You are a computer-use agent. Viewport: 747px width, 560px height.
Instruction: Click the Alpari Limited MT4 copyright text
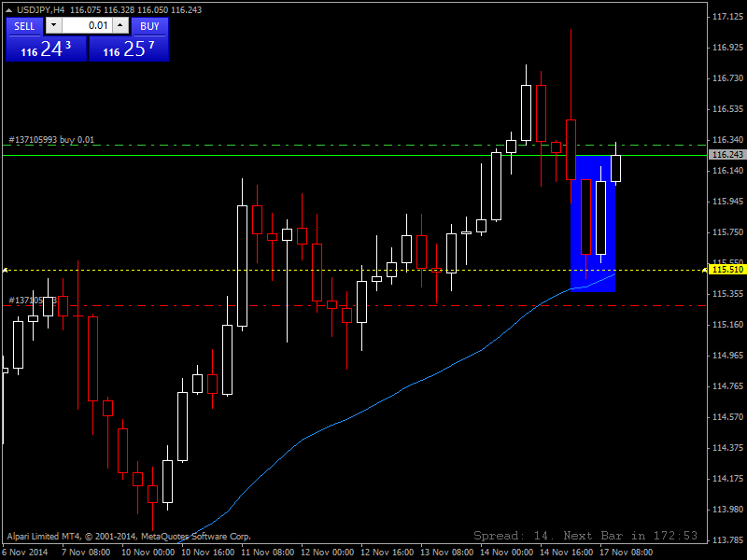(x=129, y=536)
